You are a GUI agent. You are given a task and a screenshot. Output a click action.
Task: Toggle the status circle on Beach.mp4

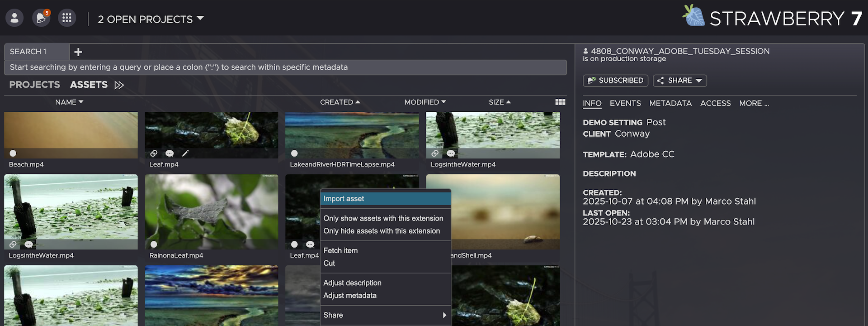13,153
